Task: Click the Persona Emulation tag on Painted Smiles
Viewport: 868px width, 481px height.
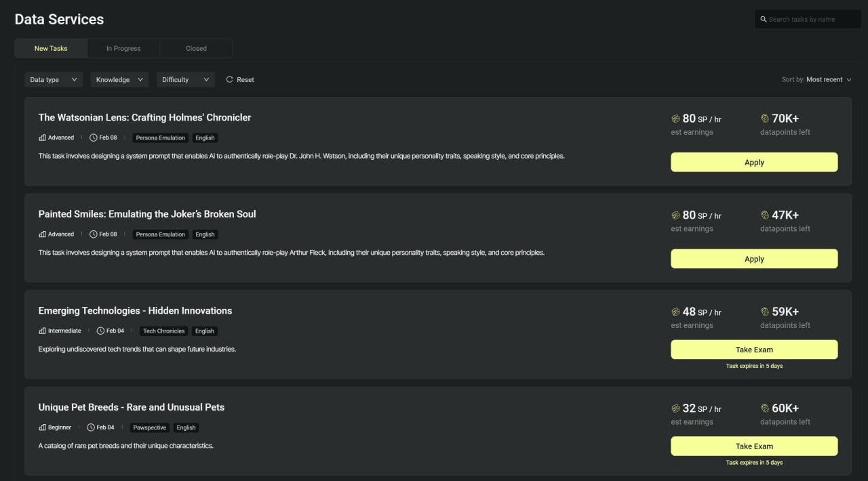Action: [160, 234]
